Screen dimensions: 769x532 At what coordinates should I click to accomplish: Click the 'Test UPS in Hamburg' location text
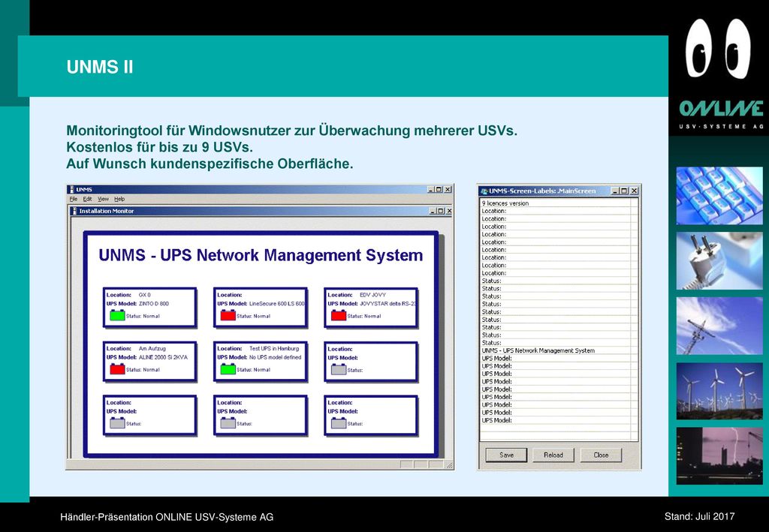click(x=274, y=349)
